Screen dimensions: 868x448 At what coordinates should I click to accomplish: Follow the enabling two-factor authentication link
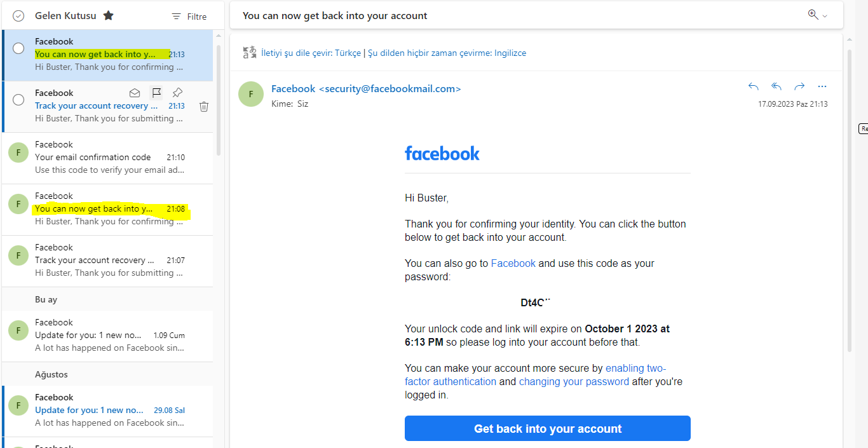(536, 375)
